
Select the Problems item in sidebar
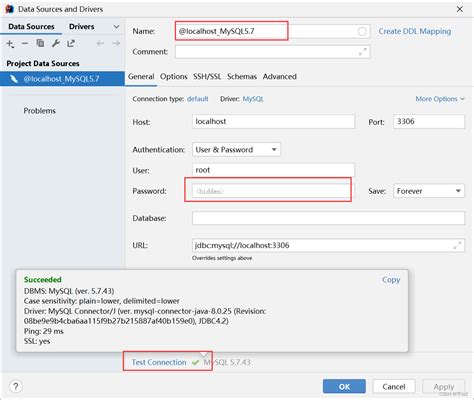(x=39, y=111)
